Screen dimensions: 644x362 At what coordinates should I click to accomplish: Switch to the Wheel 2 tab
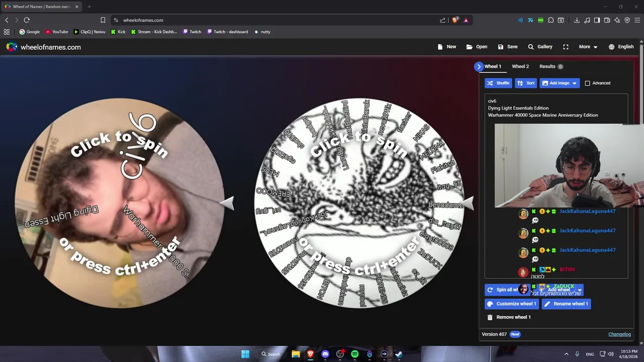coord(520,66)
